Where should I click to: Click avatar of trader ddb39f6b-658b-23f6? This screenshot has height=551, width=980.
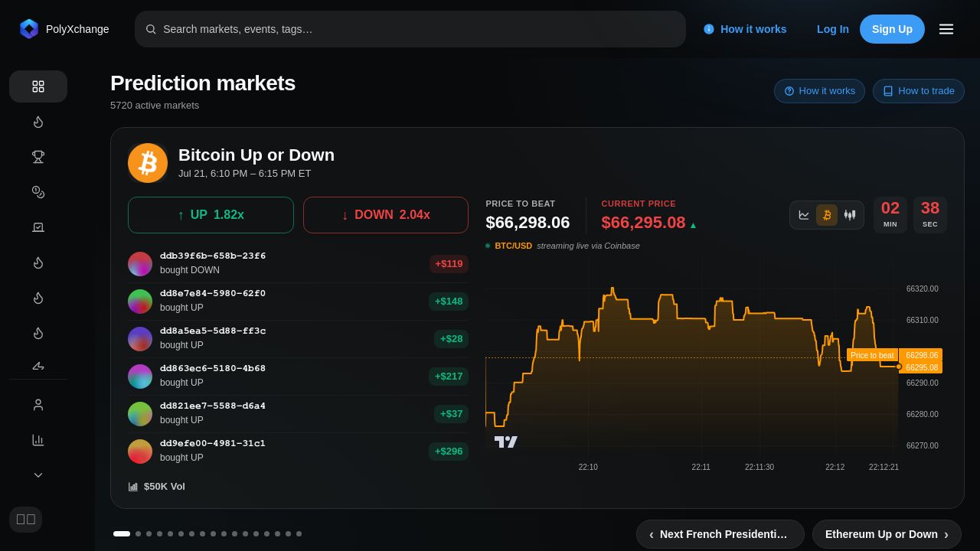coord(140,264)
